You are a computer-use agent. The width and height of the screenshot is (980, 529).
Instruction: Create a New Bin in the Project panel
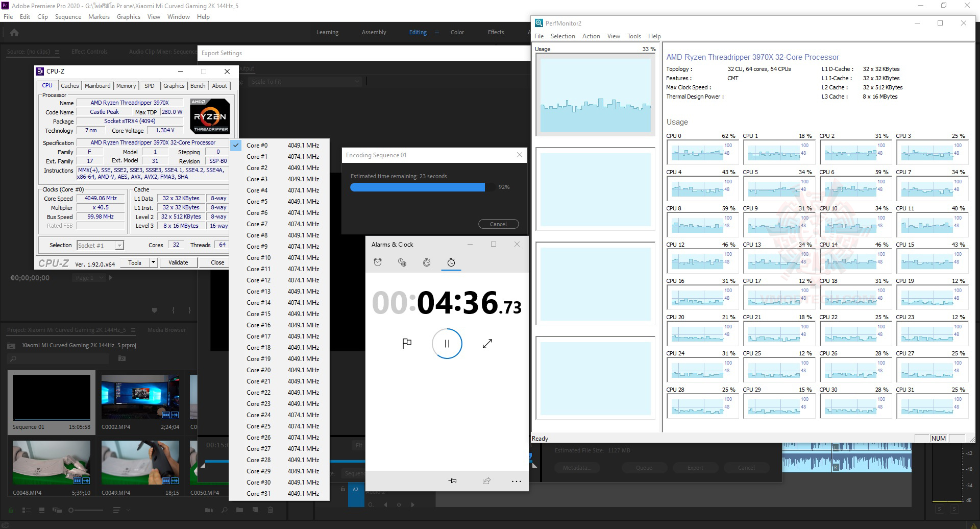coord(239,510)
